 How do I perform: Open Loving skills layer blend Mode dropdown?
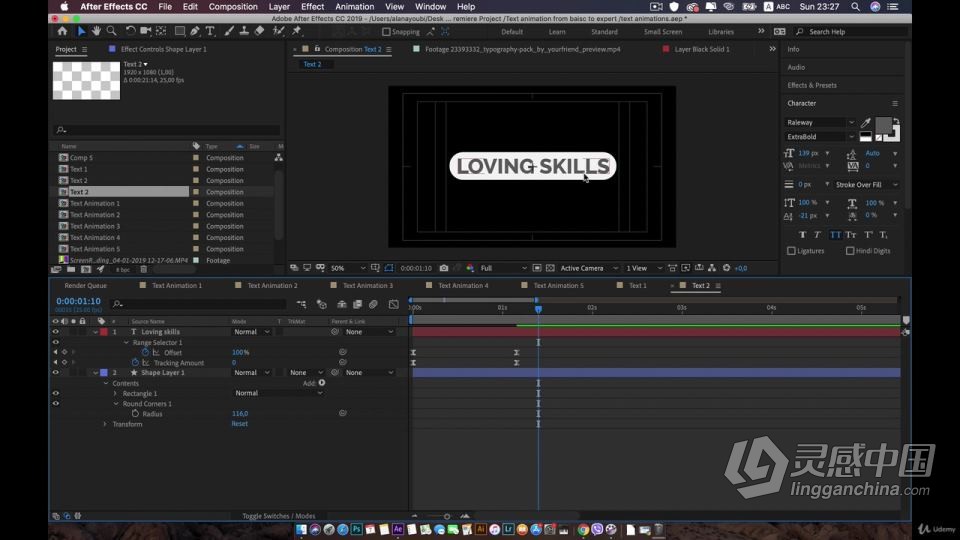click(x=251, y=332)
